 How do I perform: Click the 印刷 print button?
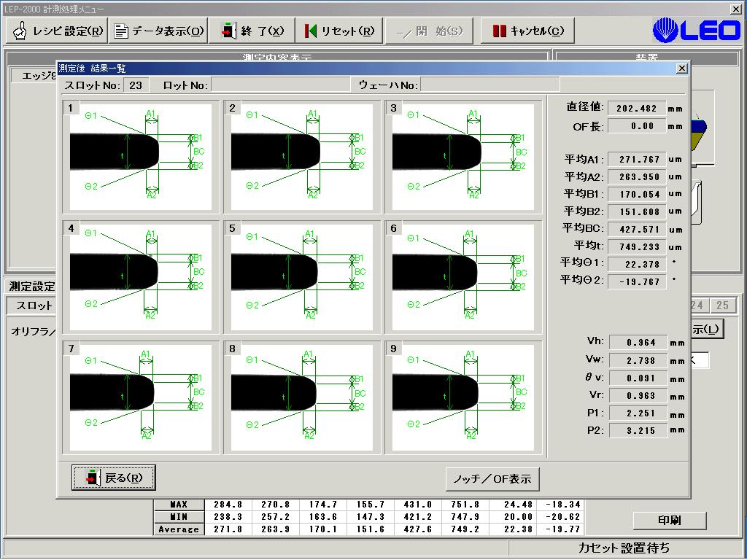pyautogui.click(x=670, y=521)
